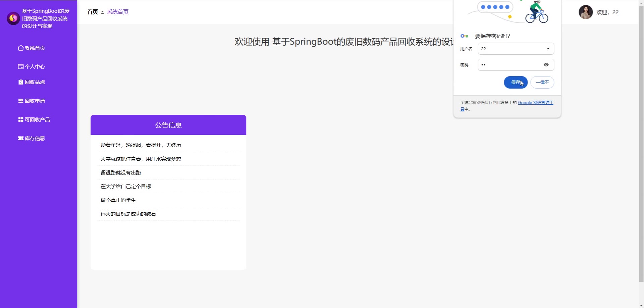This screenshot has width=644, height=308.
Task: Click the page vertical scrollbar
Action: (x=641, y=144)
